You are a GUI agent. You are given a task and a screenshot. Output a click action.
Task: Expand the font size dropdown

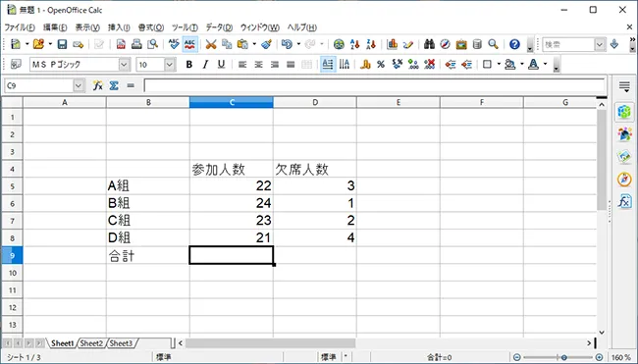(170, 64)
